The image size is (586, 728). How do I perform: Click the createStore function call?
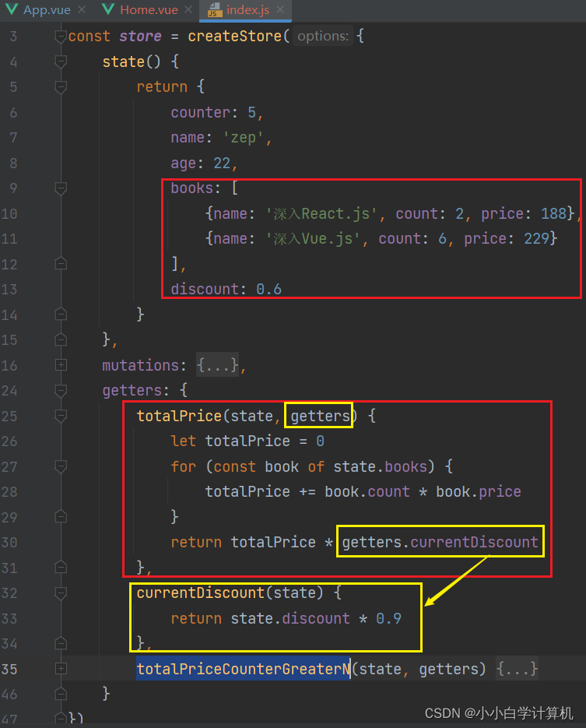click(234, 37)
